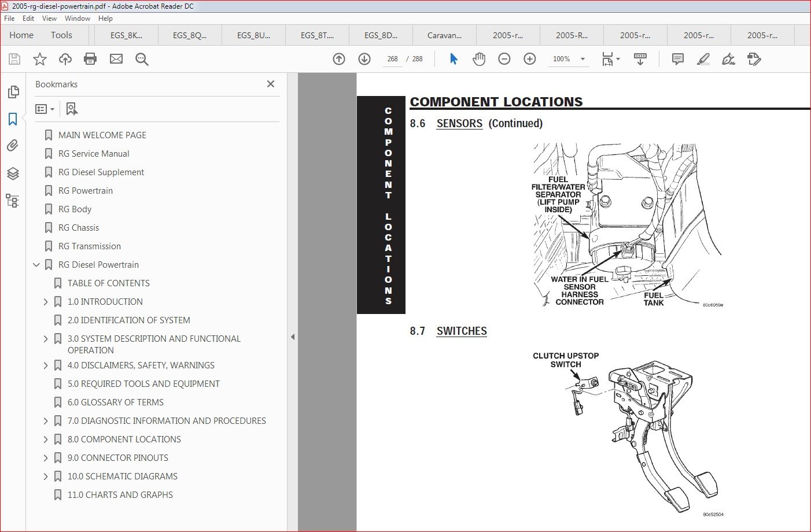811x532 pixels.
Task: Expand 8.0 COMPONENT LOCATIONS bookmark
Action: (x=46, y=439)
